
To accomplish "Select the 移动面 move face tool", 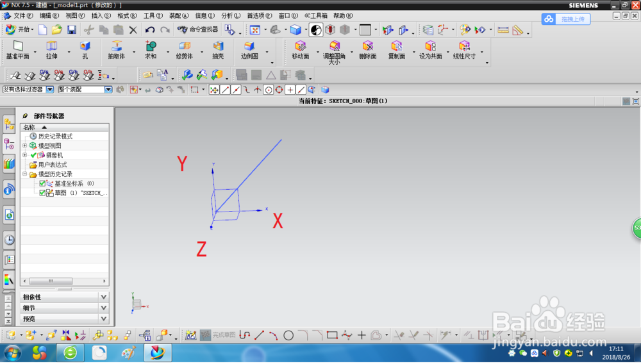I will (301, 50).
